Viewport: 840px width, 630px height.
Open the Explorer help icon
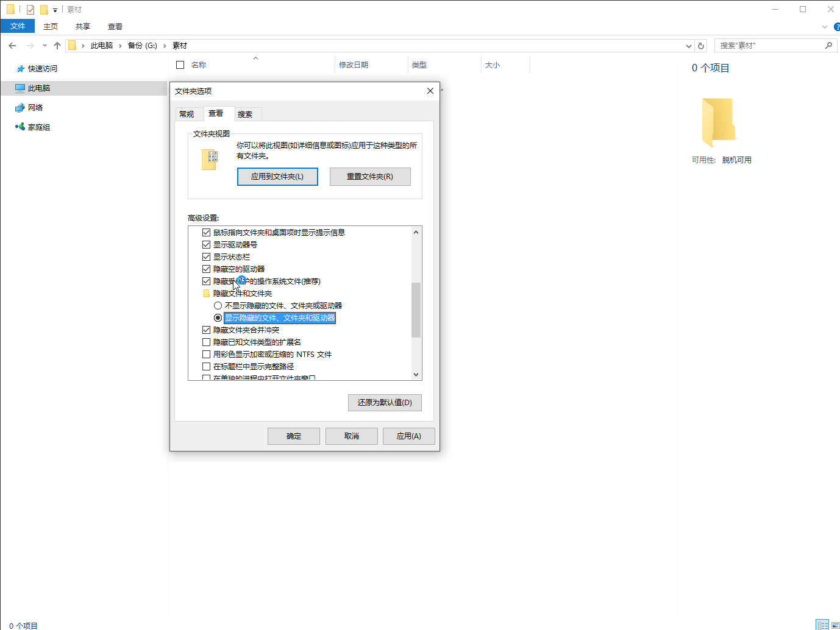click(x=837, y=27)
